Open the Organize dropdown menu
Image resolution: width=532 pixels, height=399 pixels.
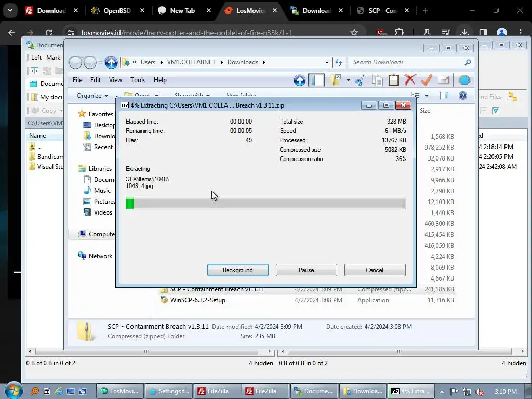pos(92,96)
